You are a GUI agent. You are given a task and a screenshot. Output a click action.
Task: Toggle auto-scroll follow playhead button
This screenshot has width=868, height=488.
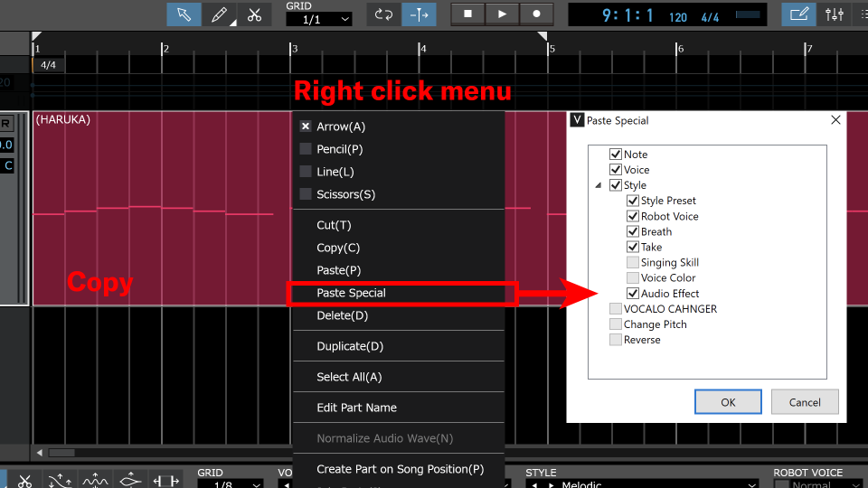click(419, 14)
